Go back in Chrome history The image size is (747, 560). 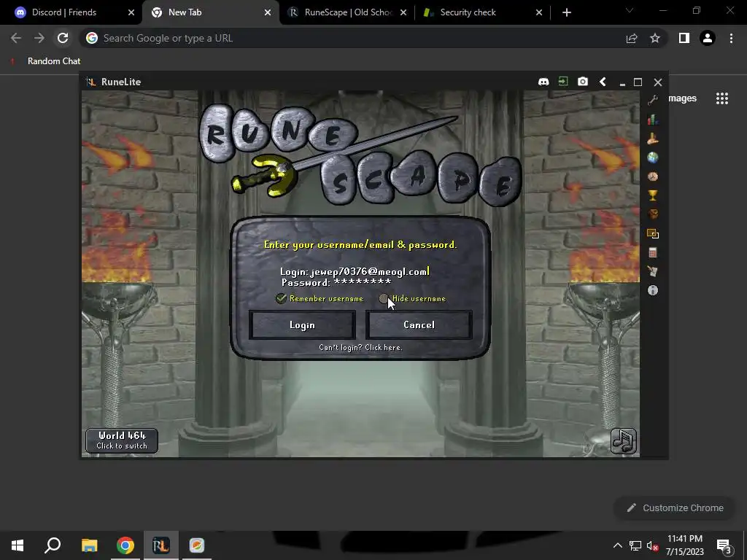(16, 38)
